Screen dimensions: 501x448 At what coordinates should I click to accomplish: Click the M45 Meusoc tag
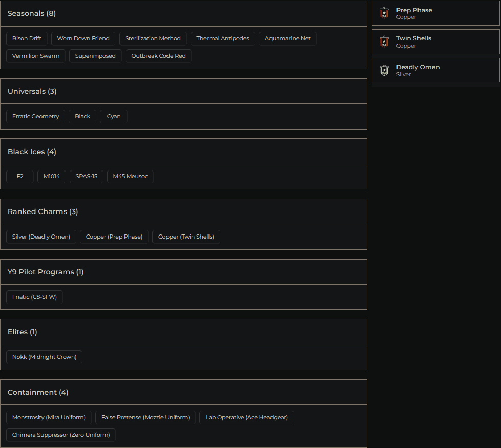(130, 177)
